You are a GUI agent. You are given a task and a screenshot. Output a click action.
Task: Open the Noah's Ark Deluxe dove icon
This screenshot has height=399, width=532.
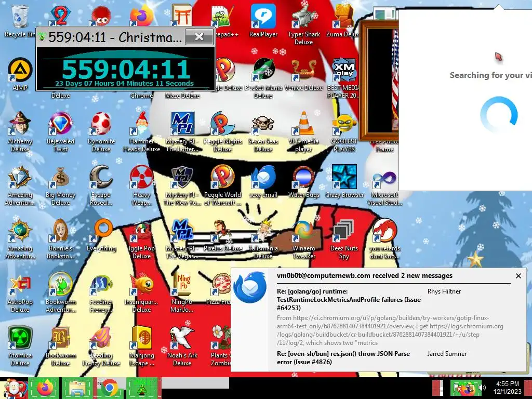(182, 345)
